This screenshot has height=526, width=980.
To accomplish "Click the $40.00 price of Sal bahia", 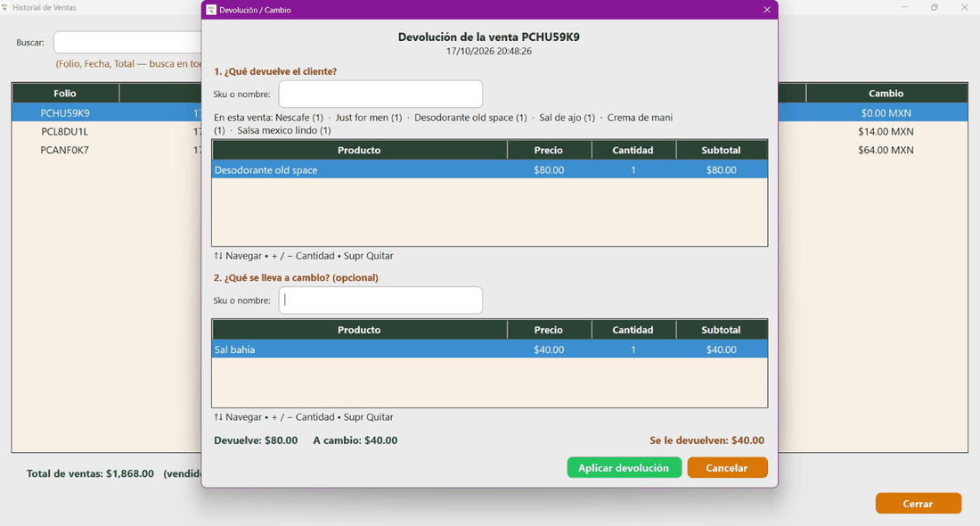I will 549,349.
